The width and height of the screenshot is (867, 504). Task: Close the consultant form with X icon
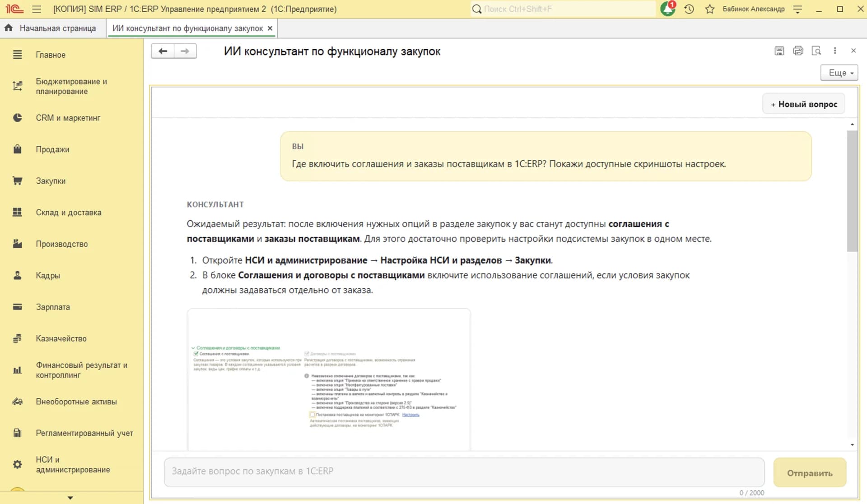853,51
